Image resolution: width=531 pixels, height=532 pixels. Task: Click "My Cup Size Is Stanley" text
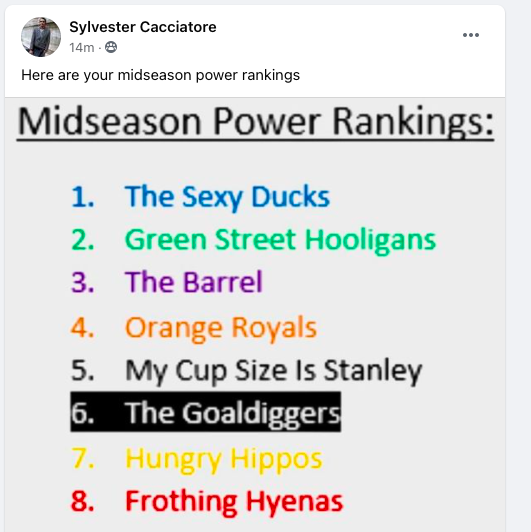273,371
